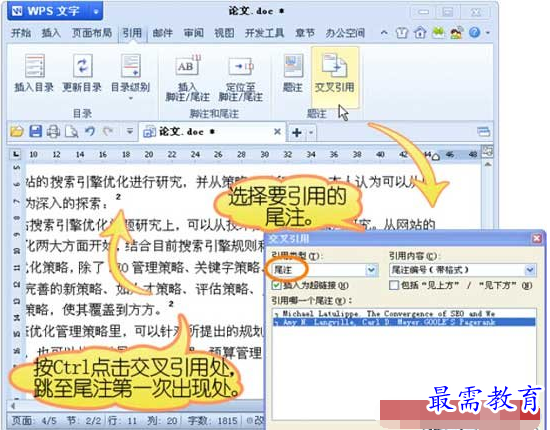Click the vertical scrollbar up arrow
Screen dimensions: 550x430
(487, 164)
